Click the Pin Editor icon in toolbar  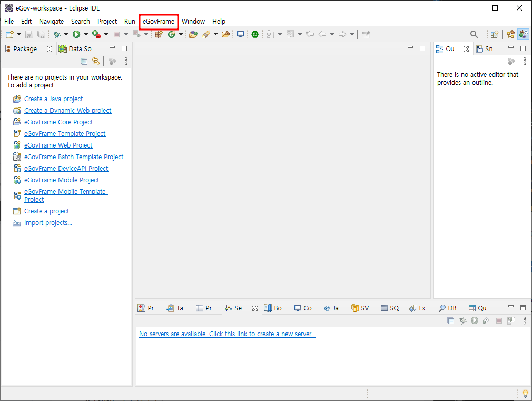pyautogui.click(x=366, y=34)
